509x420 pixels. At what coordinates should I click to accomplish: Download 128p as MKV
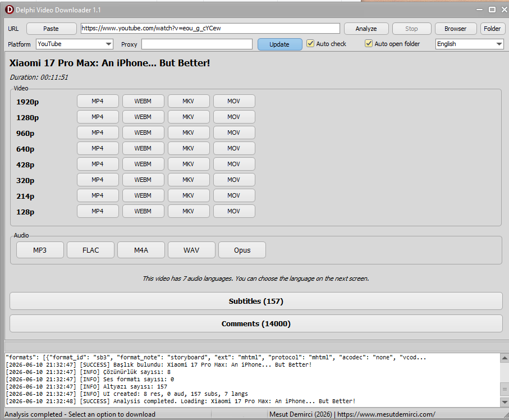click(x=189, y=211)
